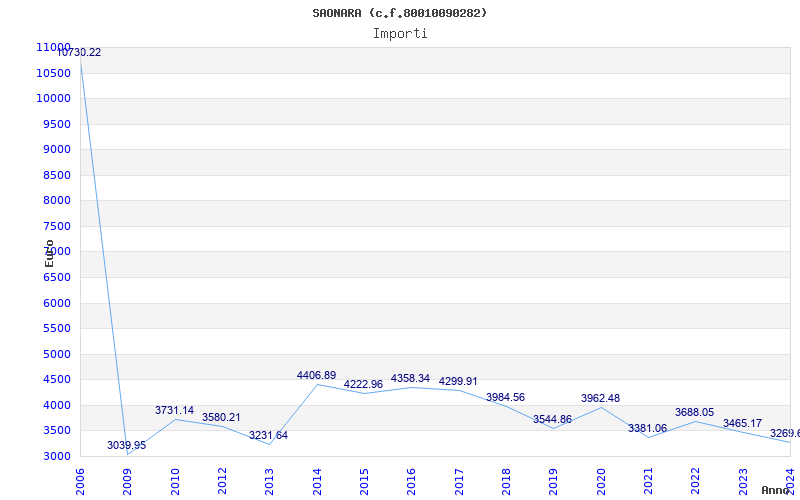Click the 2023 x-axis year label
Viewport: 800px width, 500px height.
pos(743,482)
